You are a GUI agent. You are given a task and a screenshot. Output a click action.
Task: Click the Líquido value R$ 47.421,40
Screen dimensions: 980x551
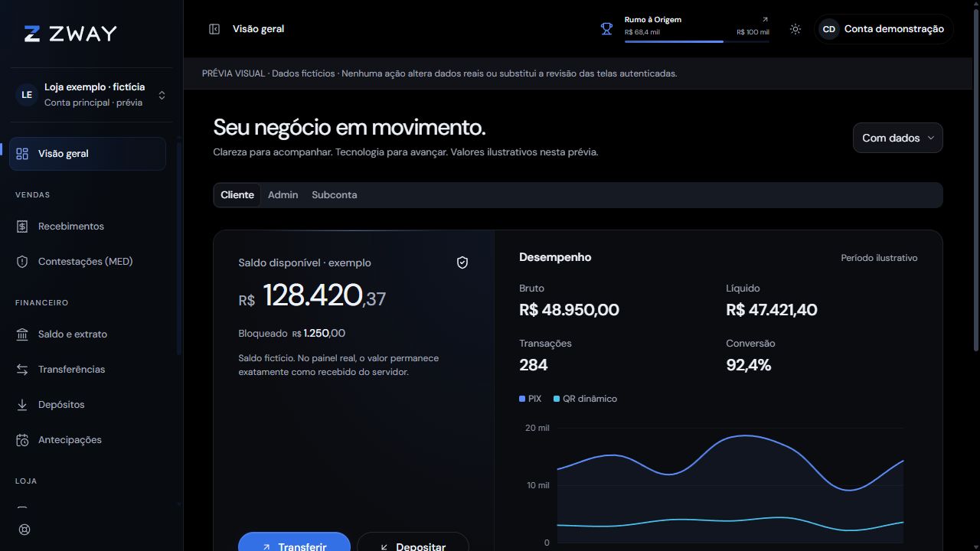(x=772, y=310)
